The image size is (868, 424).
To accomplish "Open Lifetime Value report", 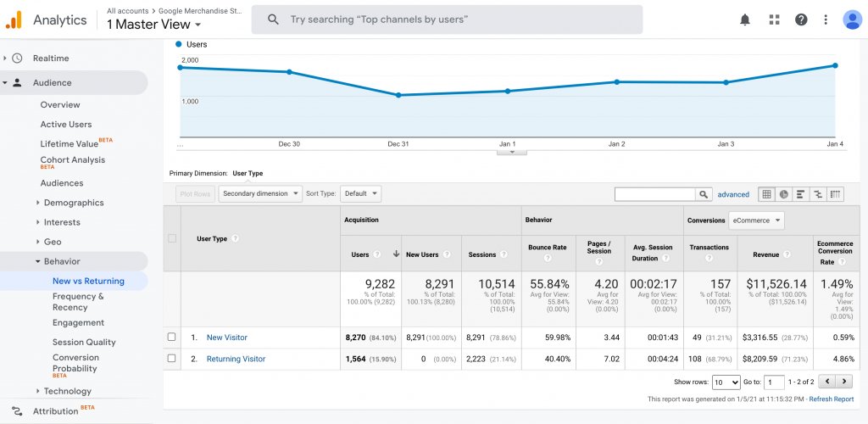I will pyautogui.click(x=70, y=144).
